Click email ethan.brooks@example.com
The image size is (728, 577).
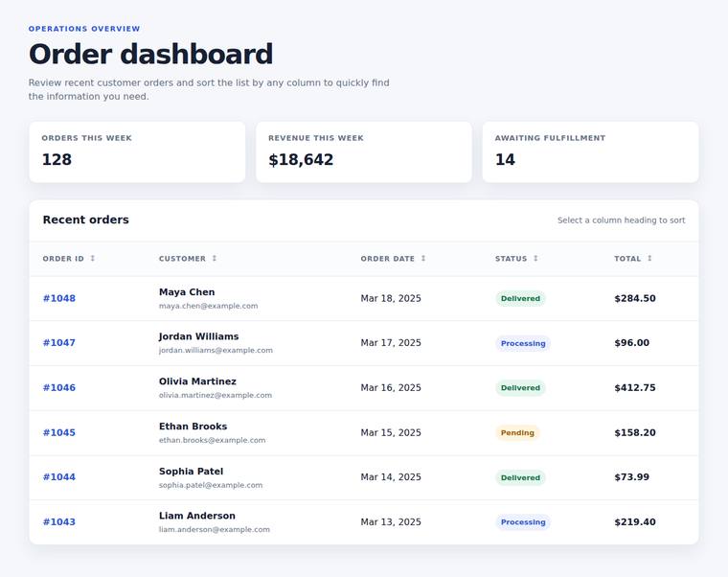tap(212, 440)
